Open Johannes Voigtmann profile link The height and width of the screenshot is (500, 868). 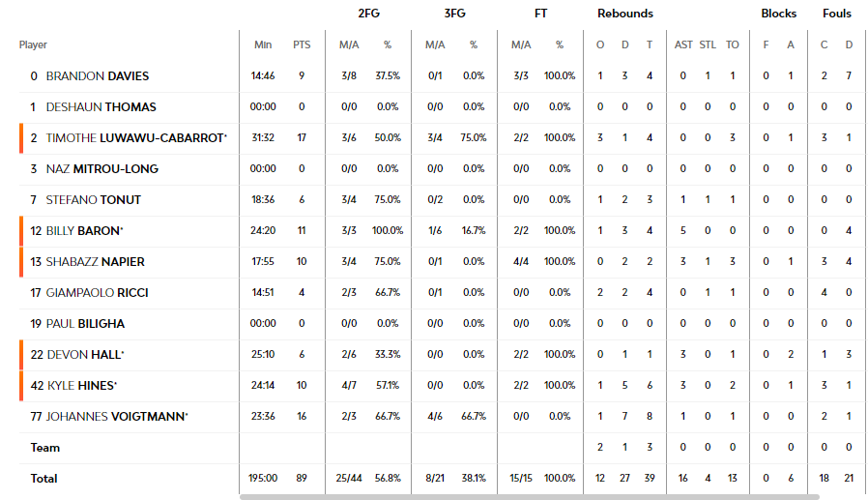point(117,417)
